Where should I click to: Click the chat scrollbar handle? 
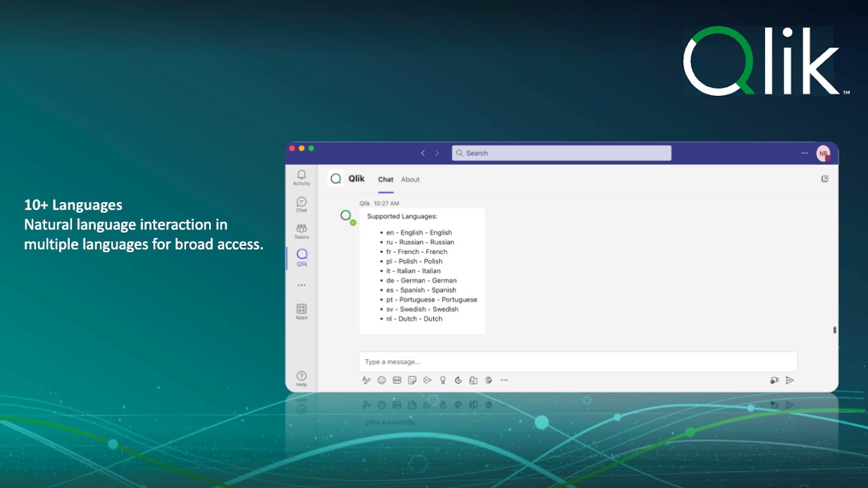[x=834, y=330]
